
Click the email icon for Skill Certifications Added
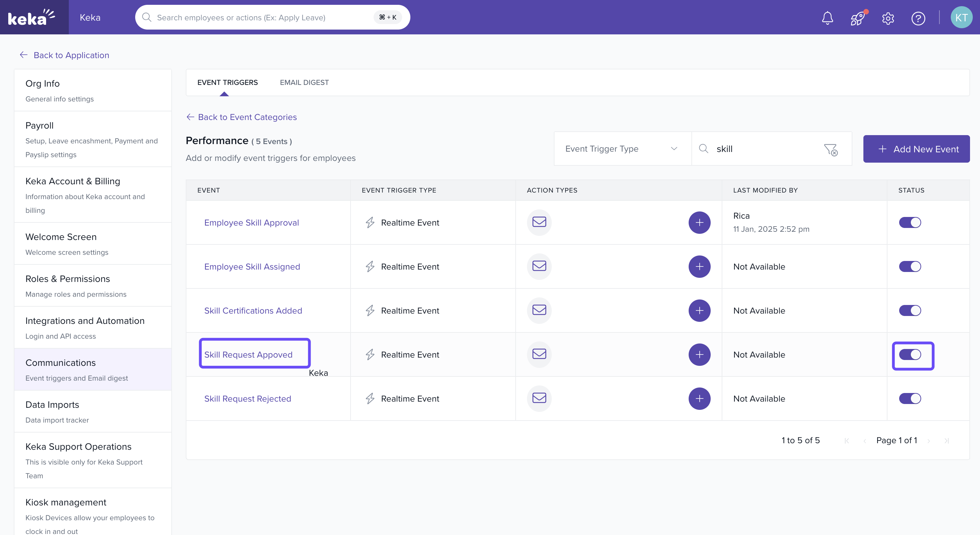pyautogui.click(x=539, y=310)
